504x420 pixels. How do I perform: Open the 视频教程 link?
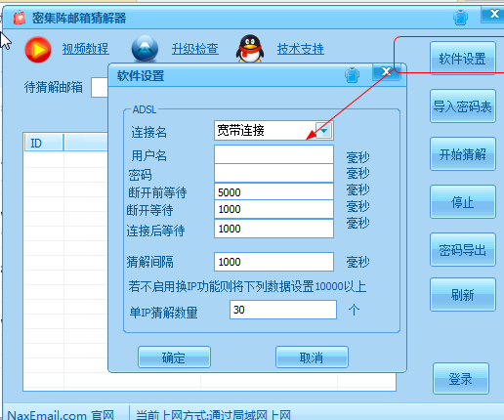click(85, 49)
